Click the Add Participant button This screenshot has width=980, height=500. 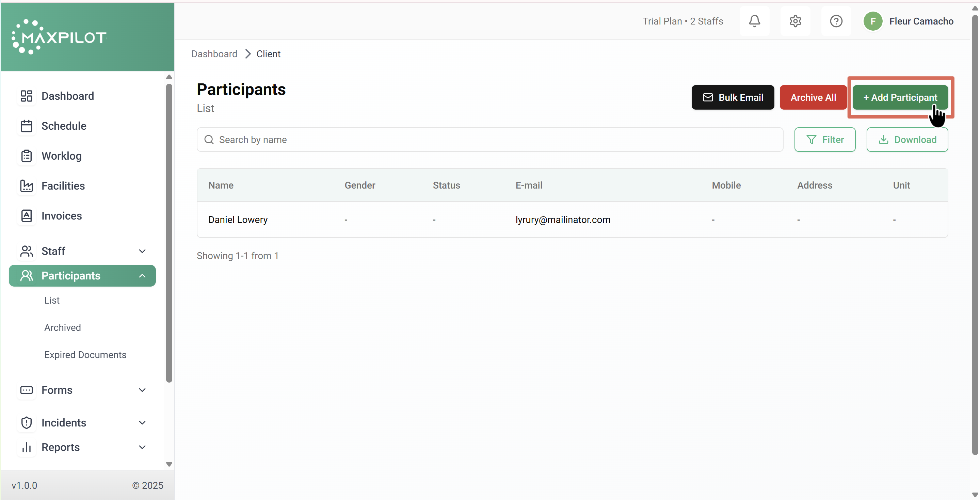coord(900,97)
